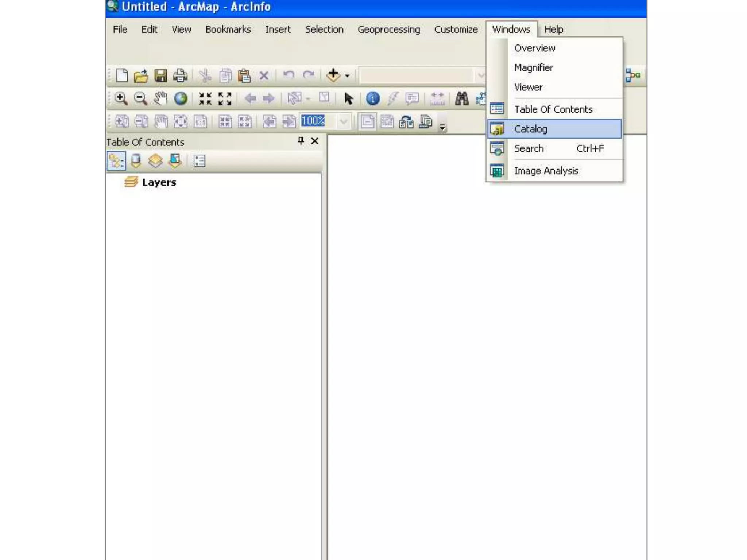
Task: Click the Zoom In magnifier tool
Action: tap(121, 98)
